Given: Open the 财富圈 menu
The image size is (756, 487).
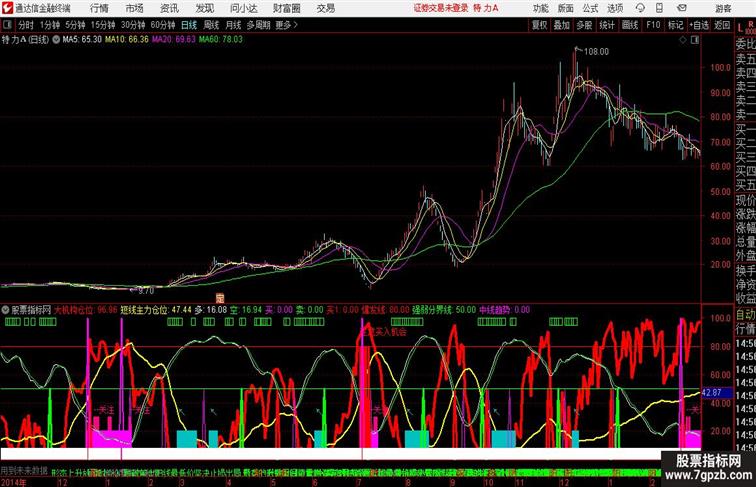Looking at the screenshot, I should tap(287, 8).
